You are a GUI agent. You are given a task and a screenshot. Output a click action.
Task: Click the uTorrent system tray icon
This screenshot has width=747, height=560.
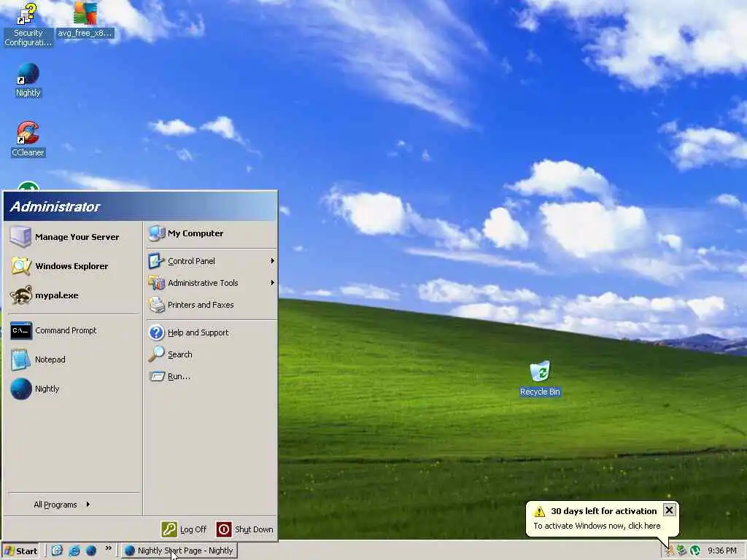(695, 551)
